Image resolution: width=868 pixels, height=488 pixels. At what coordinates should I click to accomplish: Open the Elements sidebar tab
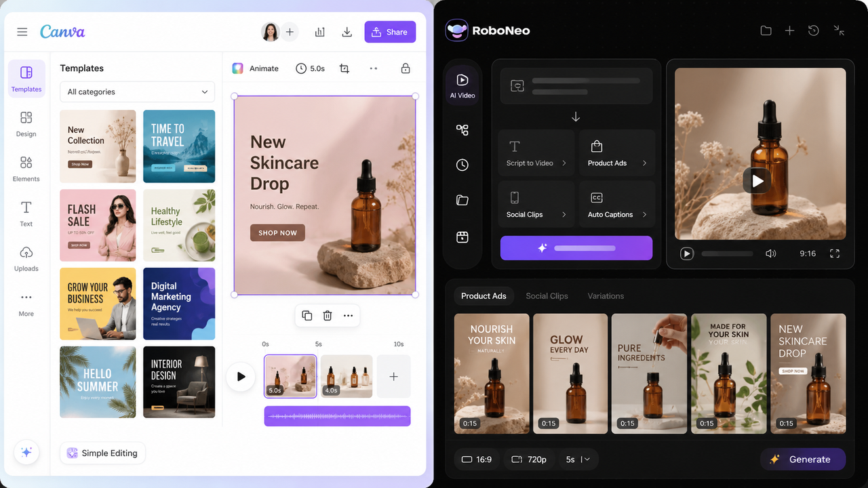pos(26,169)
